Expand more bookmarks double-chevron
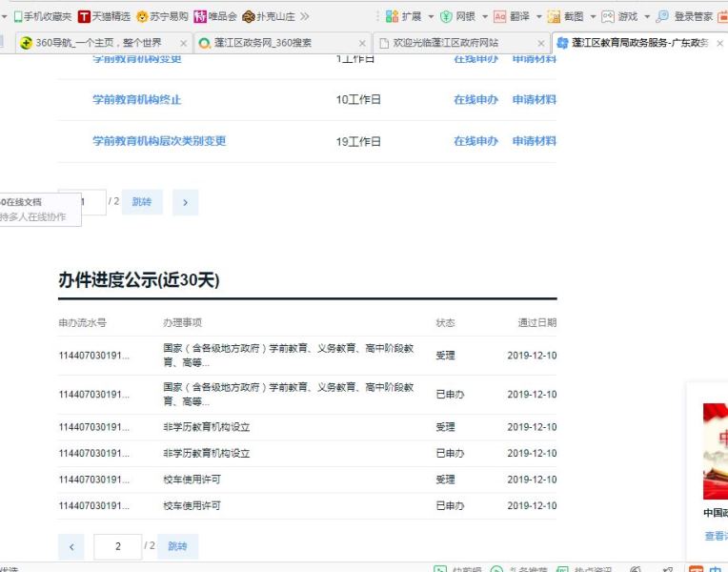728x572 pixels. 304,17
